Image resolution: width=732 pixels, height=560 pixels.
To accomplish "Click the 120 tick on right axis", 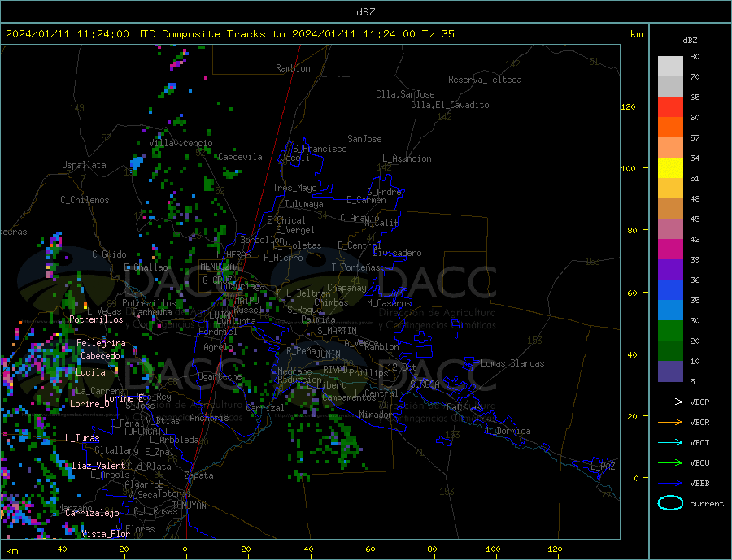I will click(x=629, y=106).
